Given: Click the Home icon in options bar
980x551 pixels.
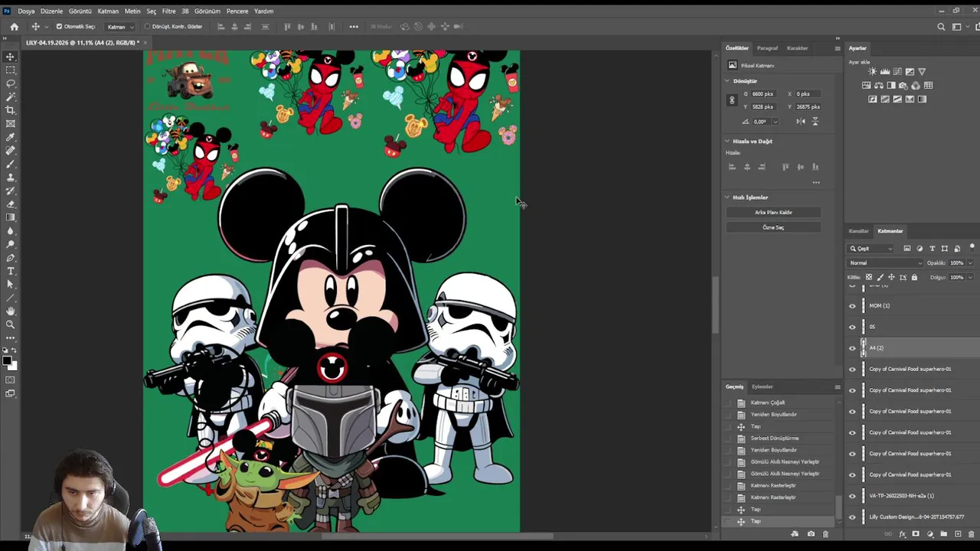Looking at the screenshot, I should coord(14,27).
